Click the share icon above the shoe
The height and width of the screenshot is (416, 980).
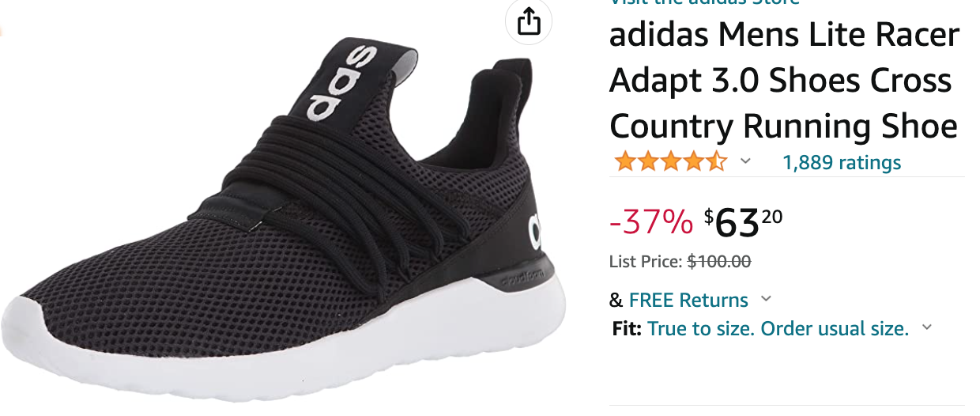[x=528, y=22]
